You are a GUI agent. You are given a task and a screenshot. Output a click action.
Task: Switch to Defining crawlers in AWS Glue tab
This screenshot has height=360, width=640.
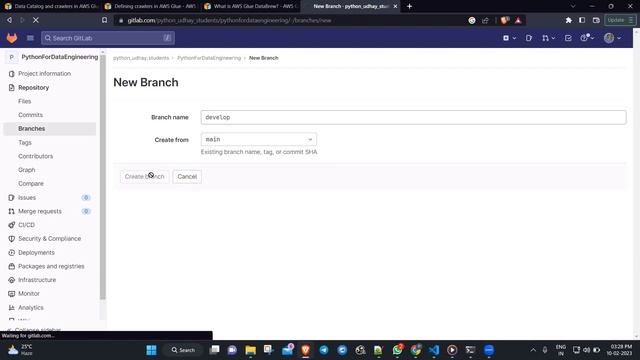pos(150,6)
